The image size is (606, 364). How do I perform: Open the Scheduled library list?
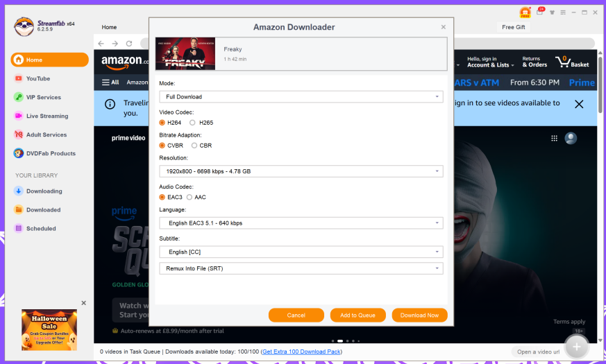pyautogui.click(x=41, y=229)
